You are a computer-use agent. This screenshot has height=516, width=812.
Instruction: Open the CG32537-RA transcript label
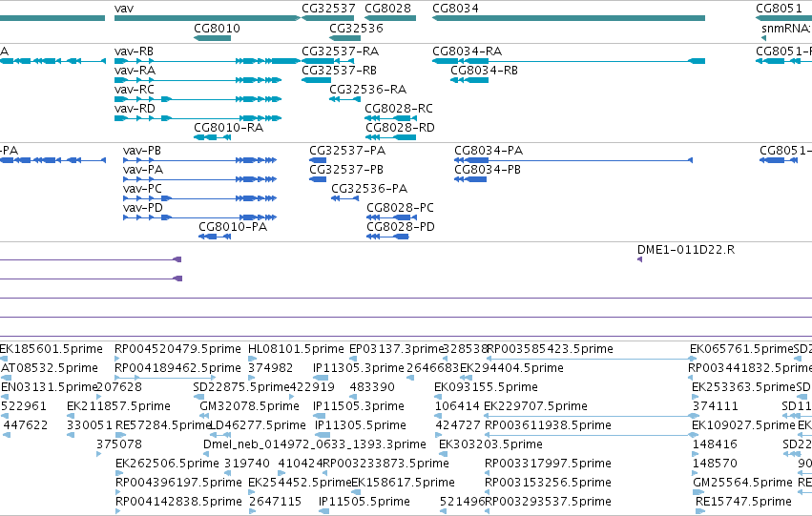[341, 52]
